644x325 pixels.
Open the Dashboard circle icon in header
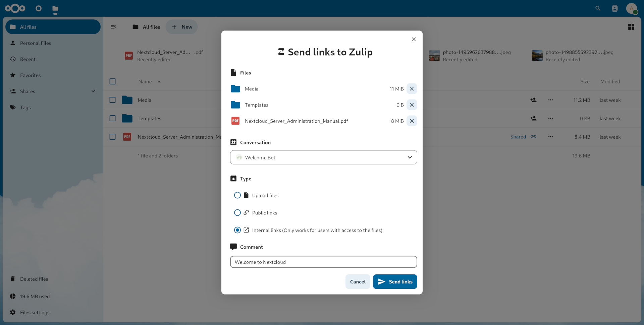point(39,8)
